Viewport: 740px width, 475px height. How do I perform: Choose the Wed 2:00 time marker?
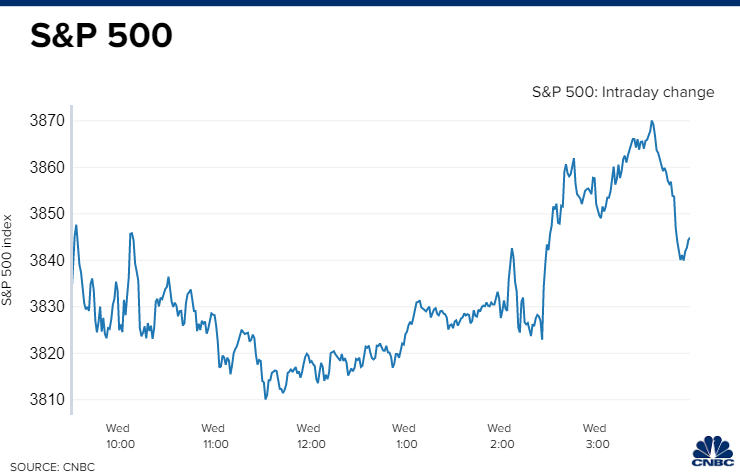(x=501, y=435)
